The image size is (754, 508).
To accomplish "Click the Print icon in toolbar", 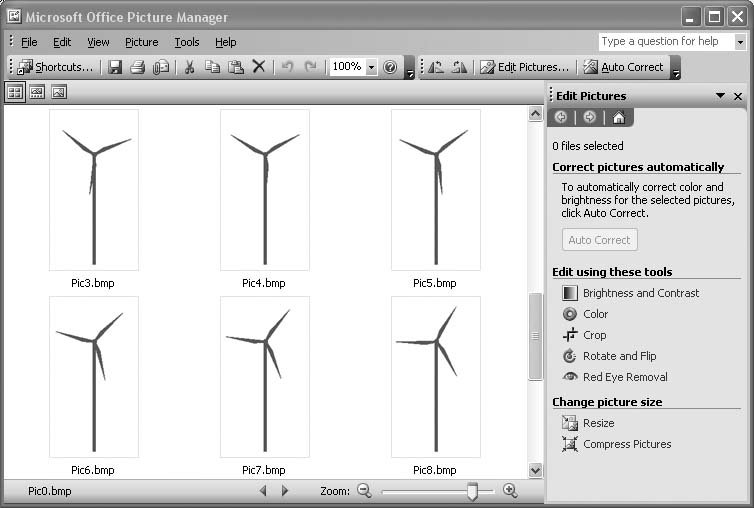I will 138,67.
